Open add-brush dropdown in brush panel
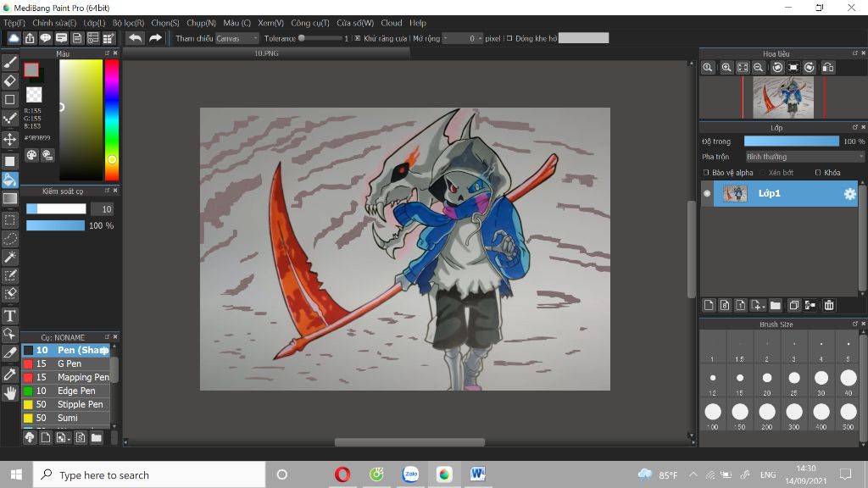868x488 pixels. point(63,438)
